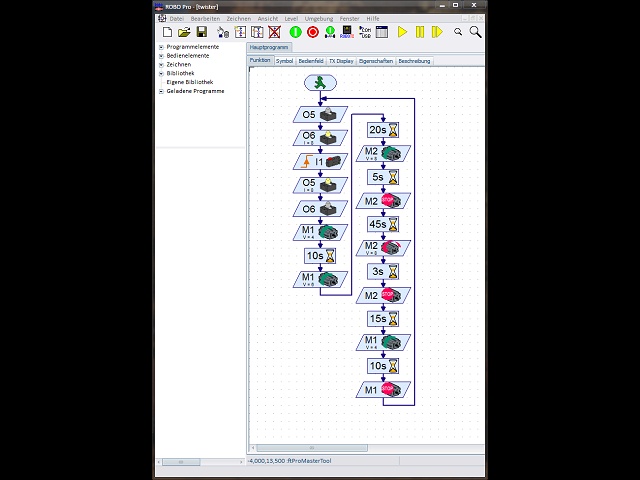Open the Ansicht menu
This screenshot has height=480, width=640.
point(268,19)
